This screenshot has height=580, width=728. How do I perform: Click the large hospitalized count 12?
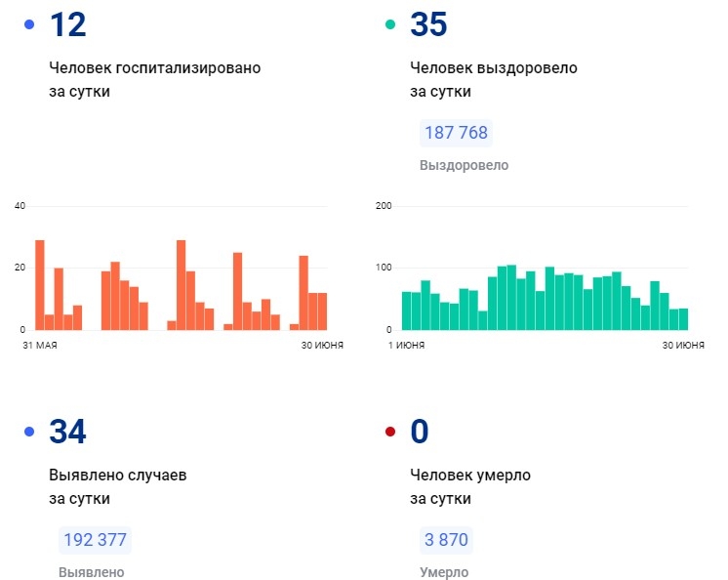coord(67,25)
